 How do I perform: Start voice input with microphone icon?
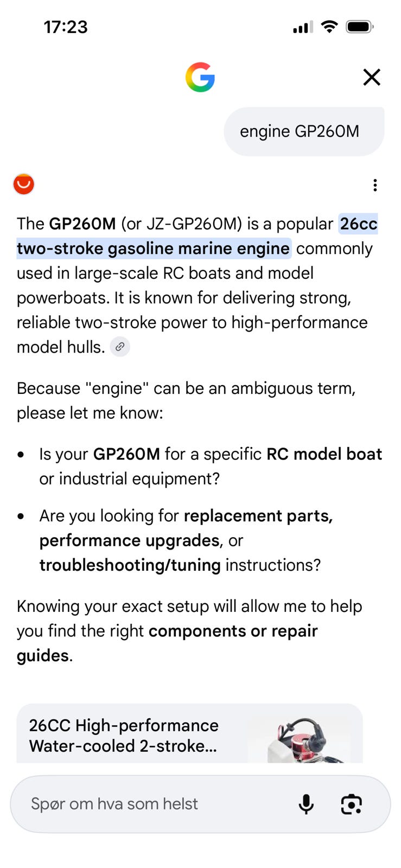click(x=306, y=804)
